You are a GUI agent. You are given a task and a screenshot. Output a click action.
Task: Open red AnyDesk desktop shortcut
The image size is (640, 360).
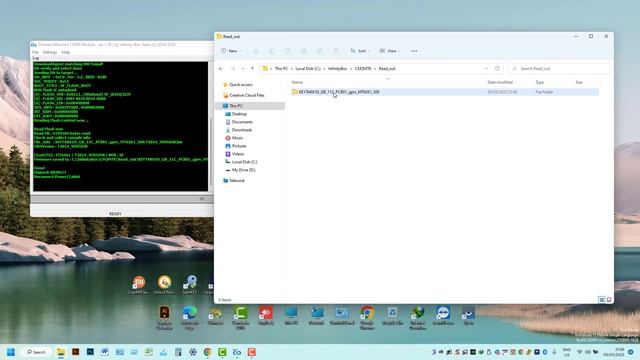click(x=266, y=313)
